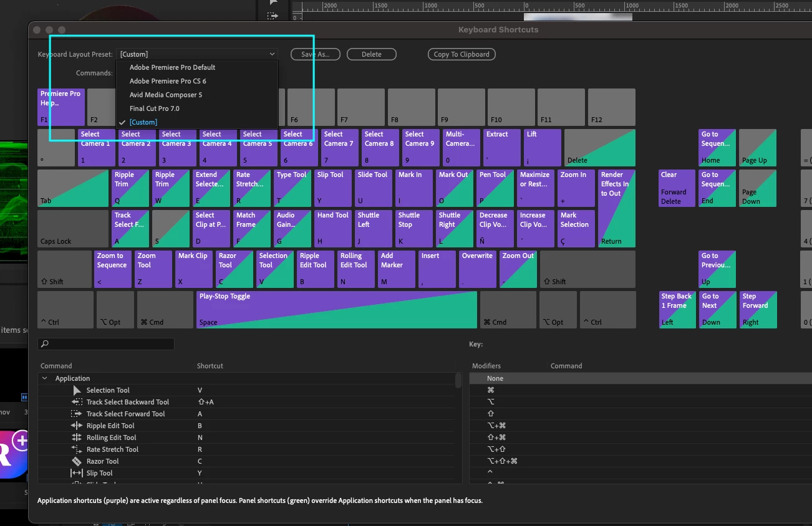Click the Selection Tool arrow icon in command list

[x=77, y=390]
